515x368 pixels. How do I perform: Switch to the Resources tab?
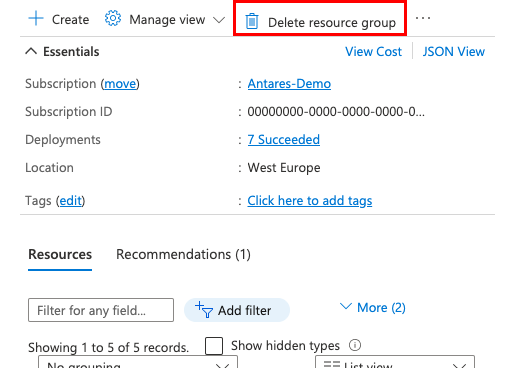pos(60,254)
